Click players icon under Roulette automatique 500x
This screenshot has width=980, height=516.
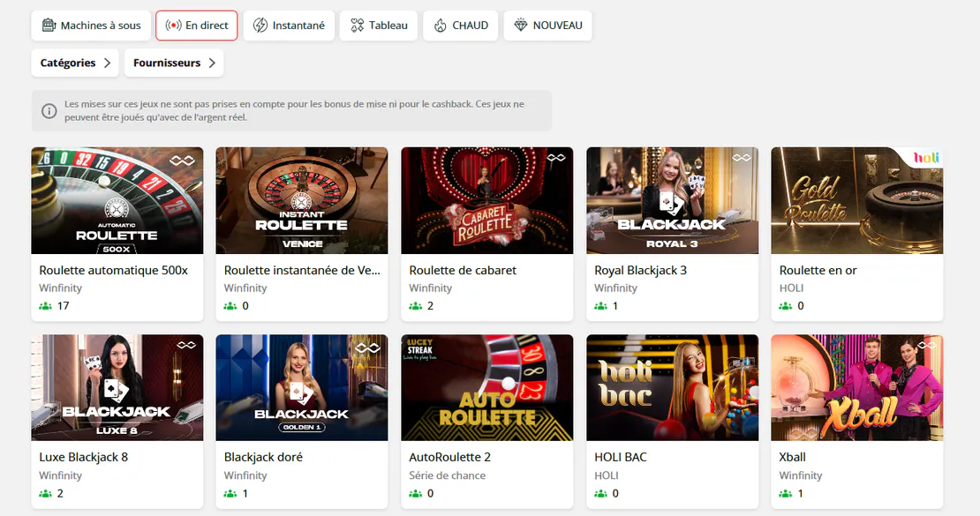45,306
